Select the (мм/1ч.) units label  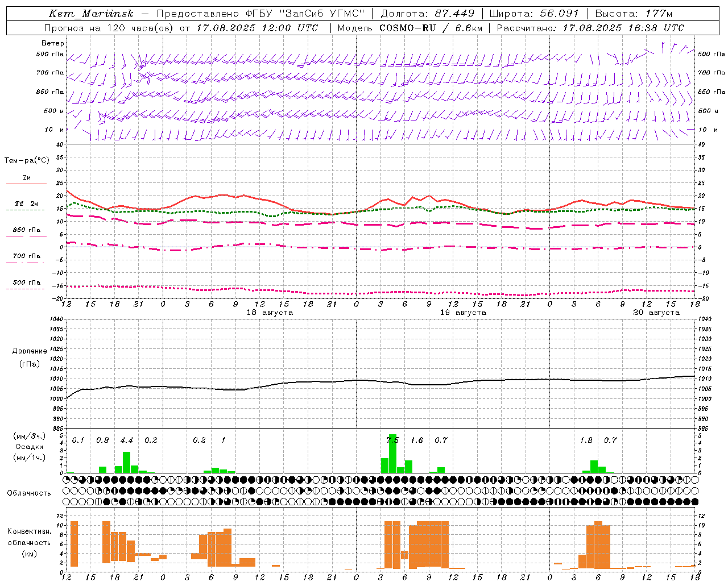30,458
